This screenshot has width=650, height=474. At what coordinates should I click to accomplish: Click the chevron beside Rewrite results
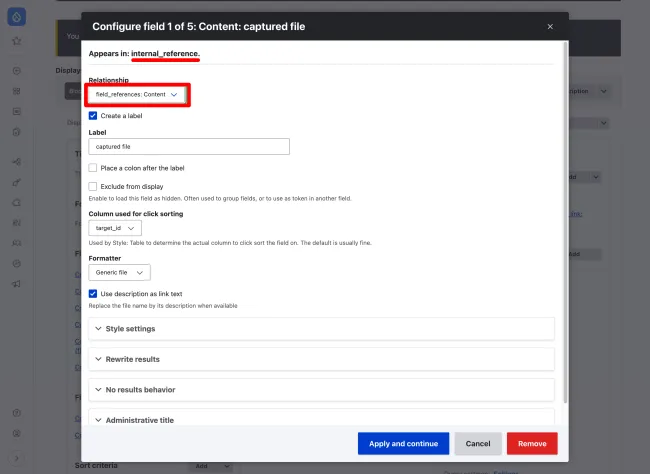pyautogui.click(x=98, y=359)
